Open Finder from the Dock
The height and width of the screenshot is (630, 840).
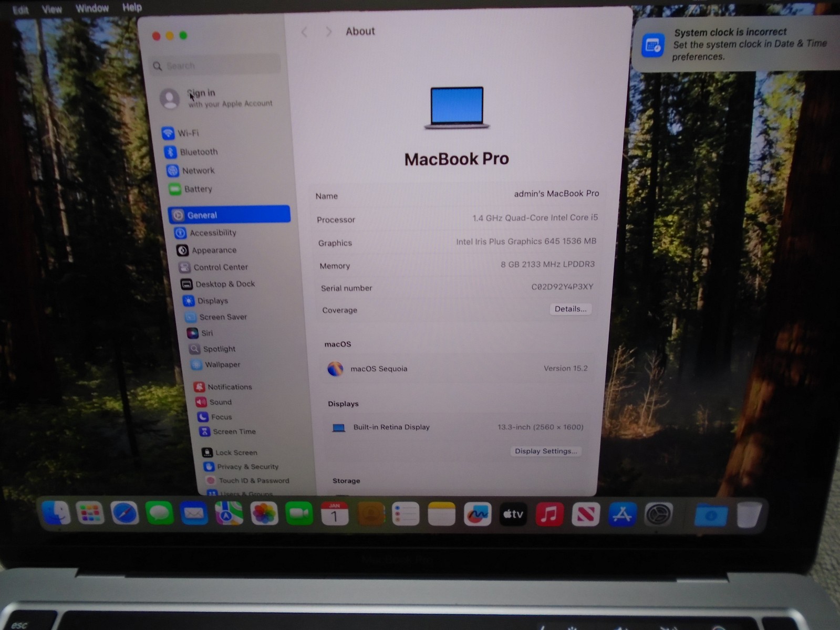click(56, 513)
